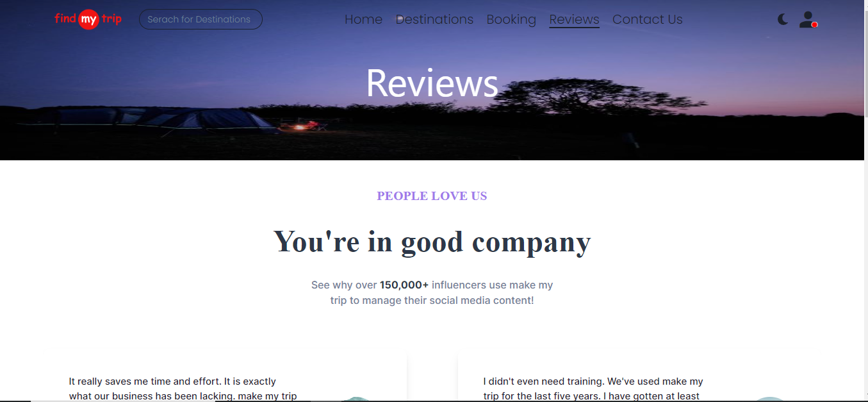Click the red notification dot on profile
The height and width of the screenshot is (402, 868).
(x=814, y=25)
